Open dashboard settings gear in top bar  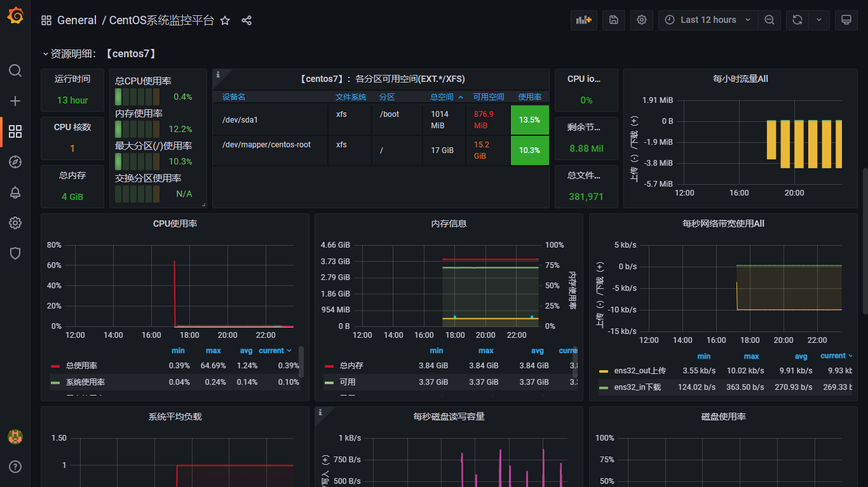(x=642, y=20)
